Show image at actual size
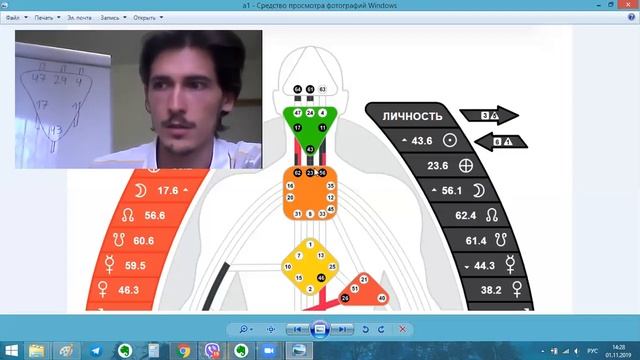 click(x=271, y=329)
